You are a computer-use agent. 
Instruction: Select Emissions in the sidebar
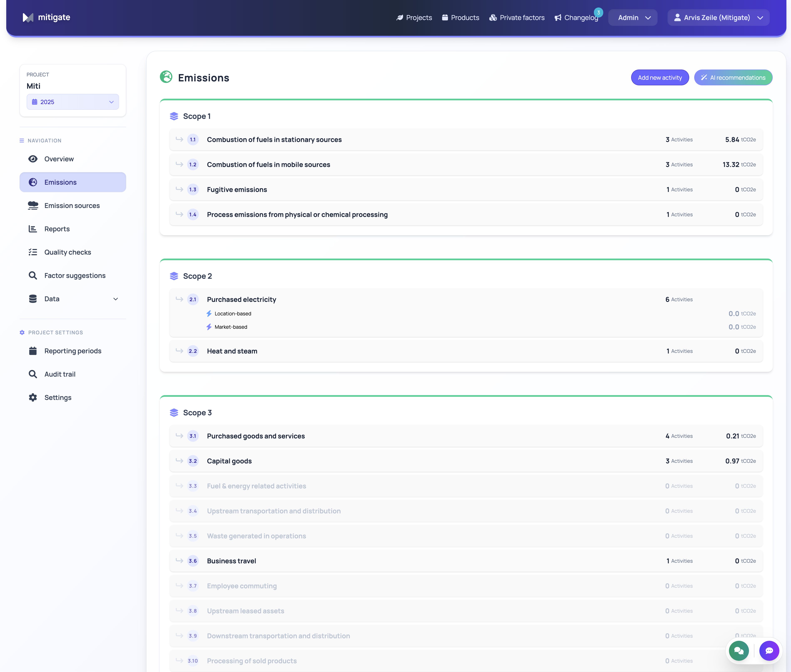coord(73,182)
